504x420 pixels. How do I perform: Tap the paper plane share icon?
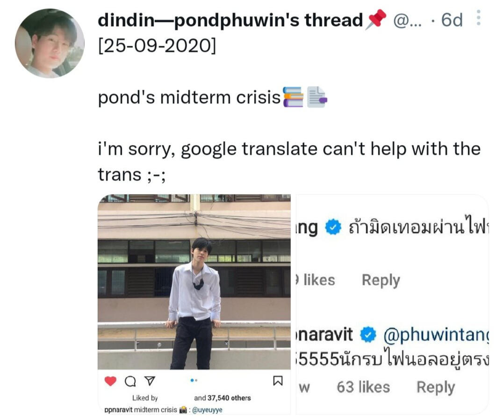(149, 381)
